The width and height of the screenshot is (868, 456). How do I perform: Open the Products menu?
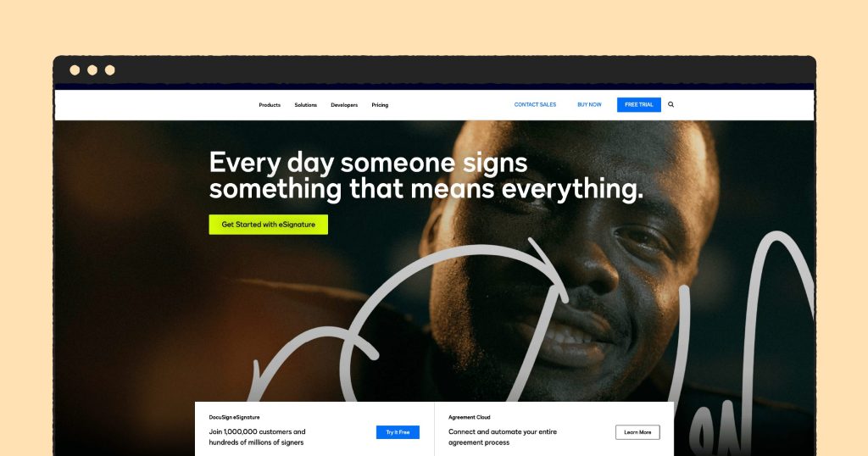click(x=270, y=105)
